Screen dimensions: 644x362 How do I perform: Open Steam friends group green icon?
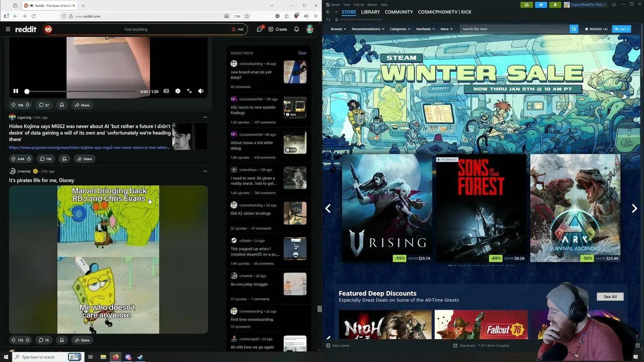(x=527, y=5)
